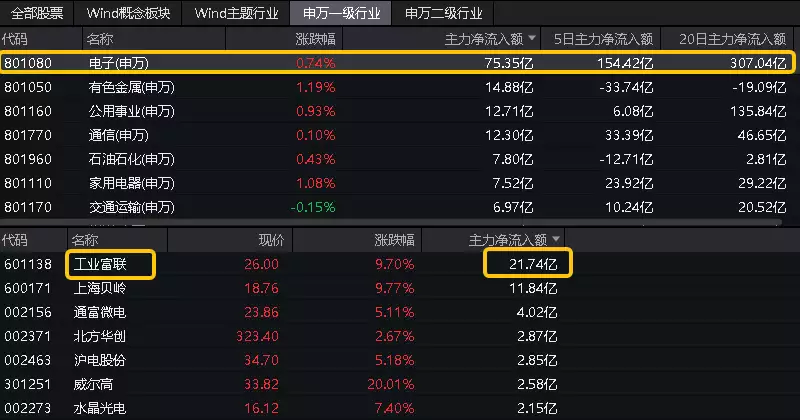The width and height of the screenshot is (800, 420).
Task: Click the -33.74亿 five-day inflow value
Action: [x=627, y=87]
